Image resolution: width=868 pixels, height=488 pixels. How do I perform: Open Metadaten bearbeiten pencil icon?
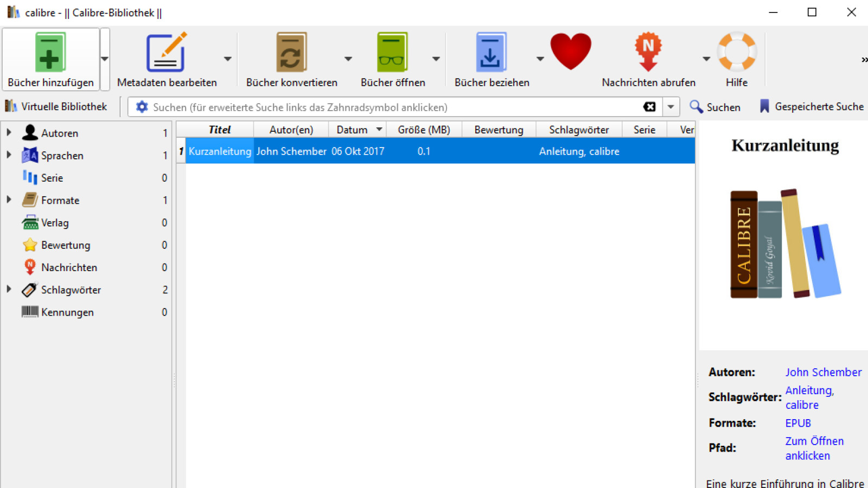click(167, 52)
